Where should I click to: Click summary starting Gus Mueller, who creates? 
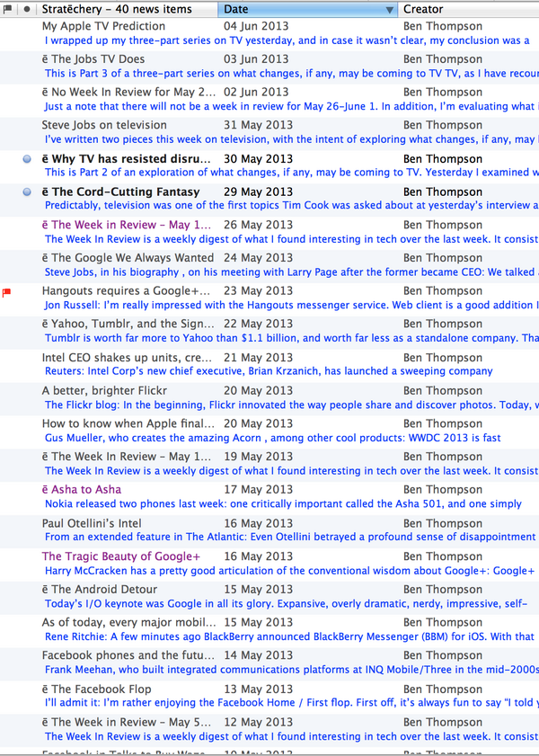coord(272,438)
